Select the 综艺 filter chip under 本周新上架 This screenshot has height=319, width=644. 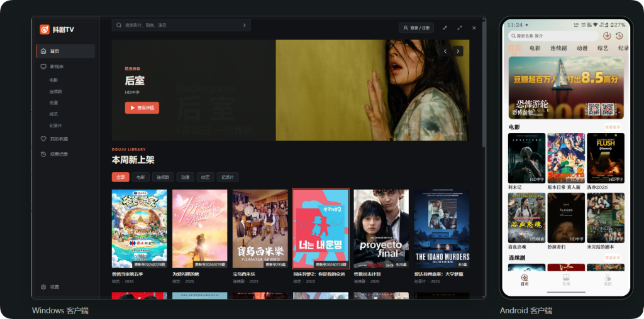click(x=206, y=177)
